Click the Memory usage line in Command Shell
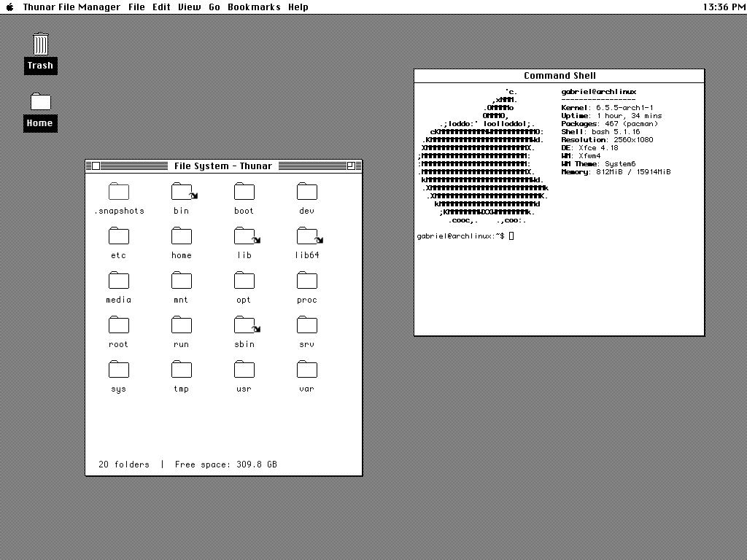The height and width of the screenshot is (560, 747). [616, 172]
